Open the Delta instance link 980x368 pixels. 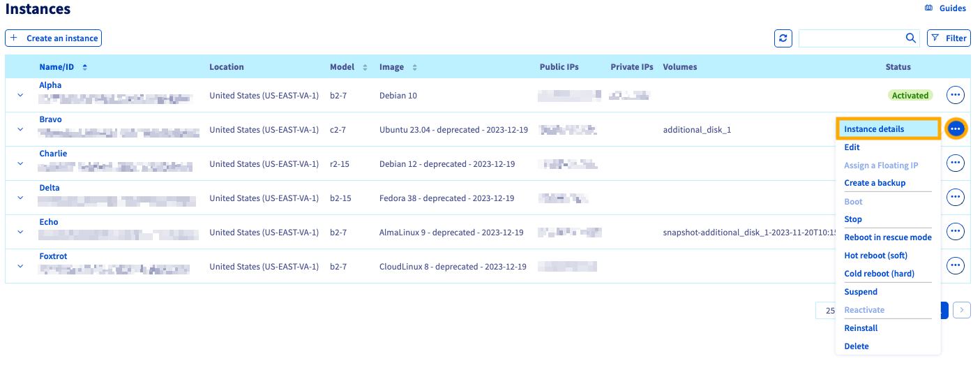(50, 188)
